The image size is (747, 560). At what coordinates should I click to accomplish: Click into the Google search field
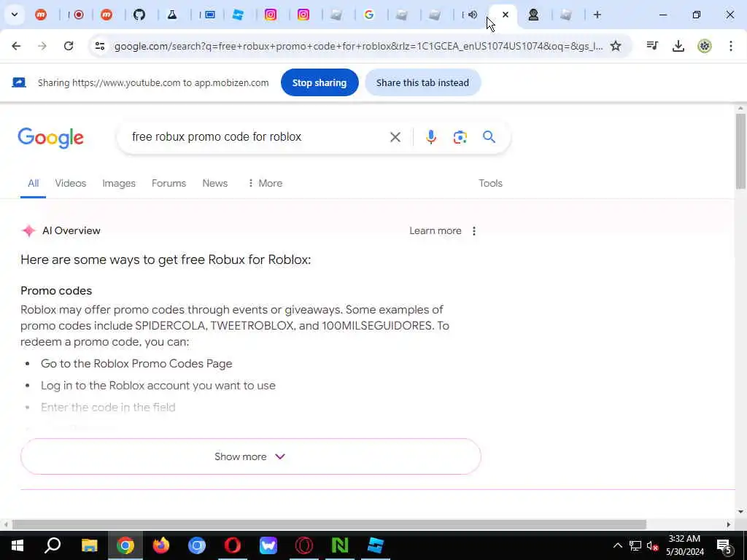(x=258, y=137)
